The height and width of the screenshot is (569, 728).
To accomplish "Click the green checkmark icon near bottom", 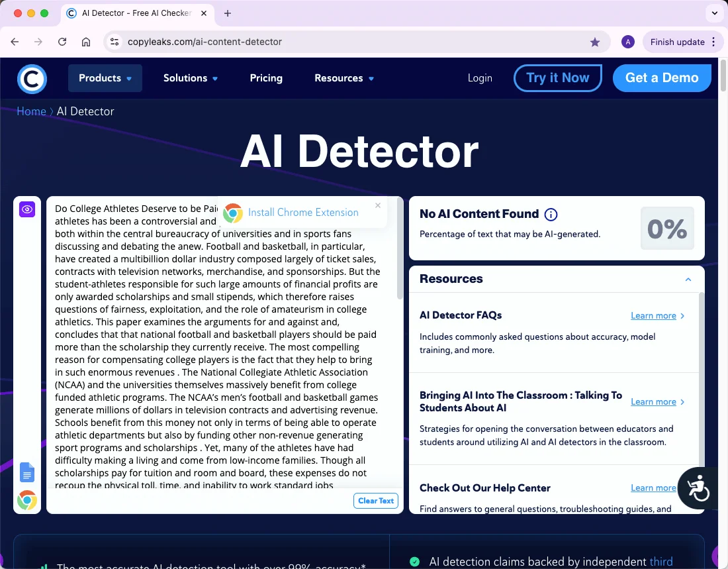I will point(414,562).
